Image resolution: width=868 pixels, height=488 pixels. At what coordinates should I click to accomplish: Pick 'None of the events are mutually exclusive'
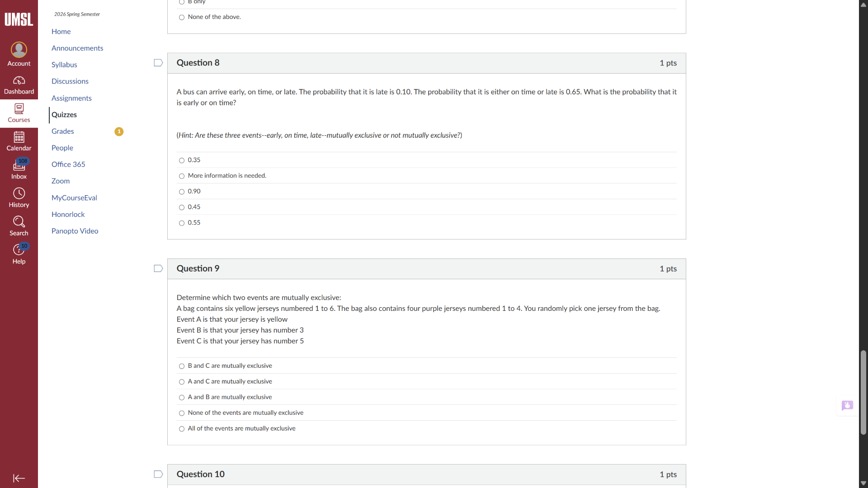click(182, 413)
